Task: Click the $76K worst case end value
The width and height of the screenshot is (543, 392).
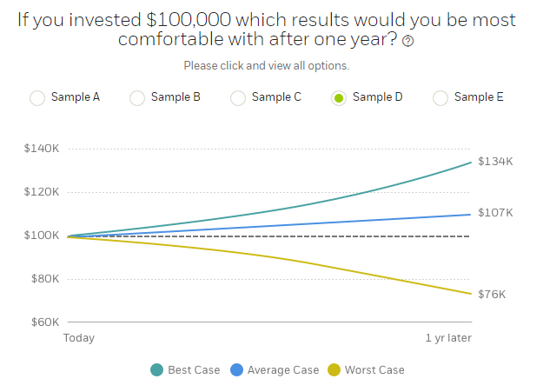Action: tap(493, 295)
